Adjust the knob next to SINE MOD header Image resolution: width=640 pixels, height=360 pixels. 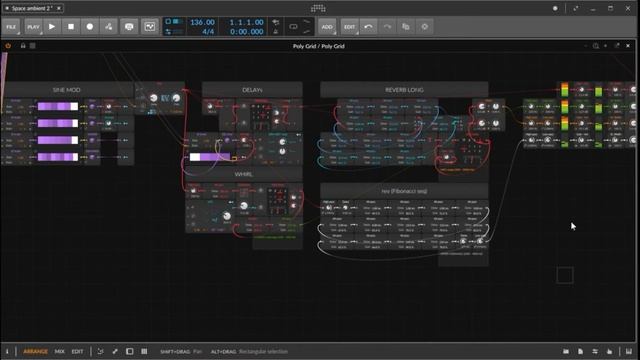(153, 98)
